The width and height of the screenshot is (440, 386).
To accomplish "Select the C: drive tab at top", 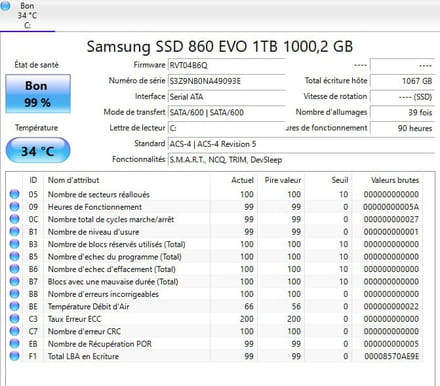I will point(27,15).
